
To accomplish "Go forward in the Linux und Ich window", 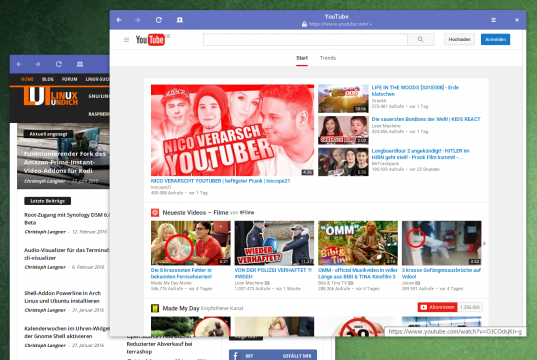I will click(x=38, y=64).
